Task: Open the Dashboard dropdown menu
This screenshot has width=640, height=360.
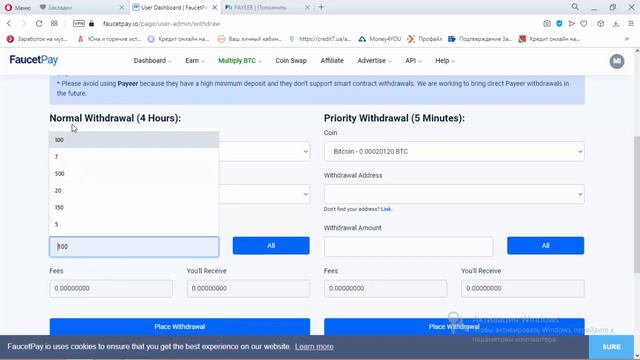Action: (x=152, y=60)
